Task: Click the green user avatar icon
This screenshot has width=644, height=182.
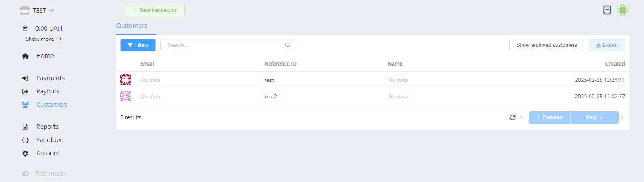Action: (623, 10)
